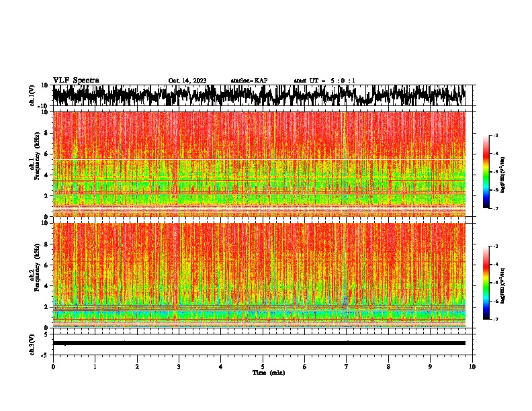Image resolution: width=532 pixels, height=411 pixels.
Task: Click the "10" tick label on time axis
Action: [472, 367]
